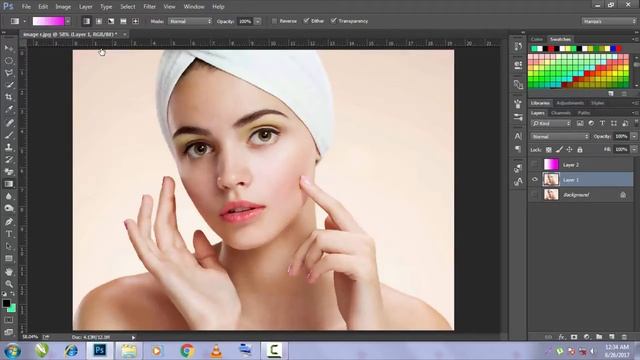The height and width of the screenshot is (360, 640).
Task: Switch to the Paths tab
Action: pyautogui.click(x=584, y=113)
